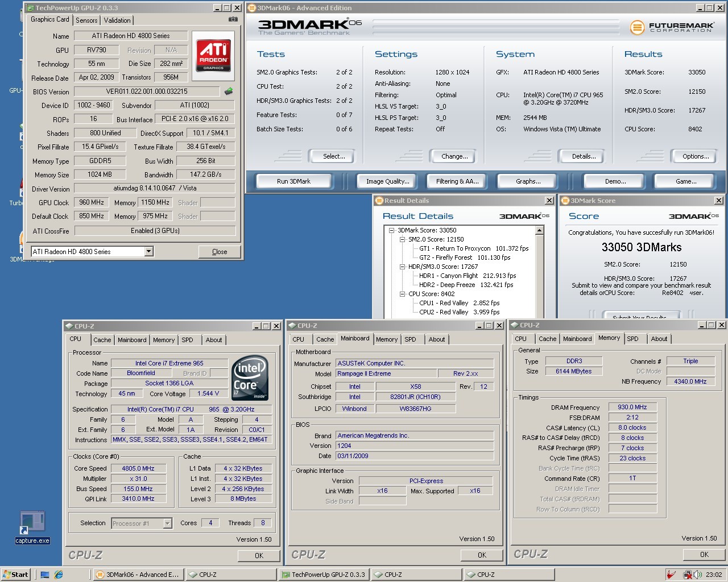Click the Demo button in 3DMark06
728x582 pixels.
[x=615, y=181]
